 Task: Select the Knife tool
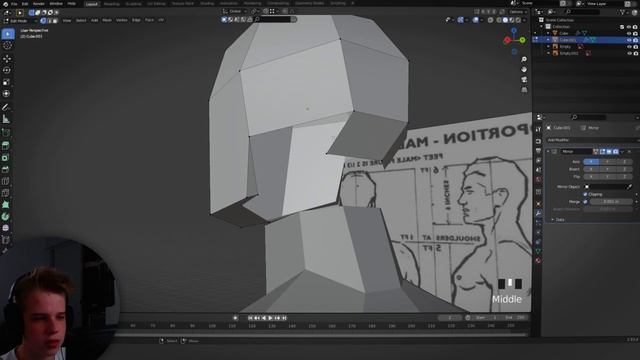[x=6, y=193]
